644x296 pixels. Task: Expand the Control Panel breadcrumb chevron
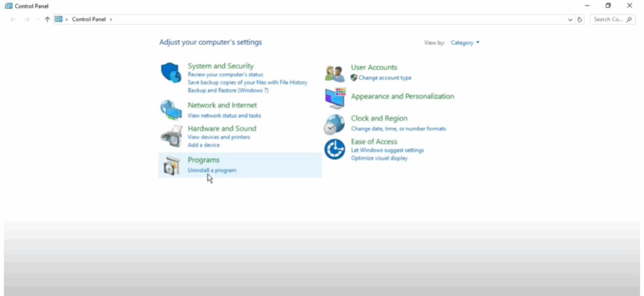[x=111, y=20]
